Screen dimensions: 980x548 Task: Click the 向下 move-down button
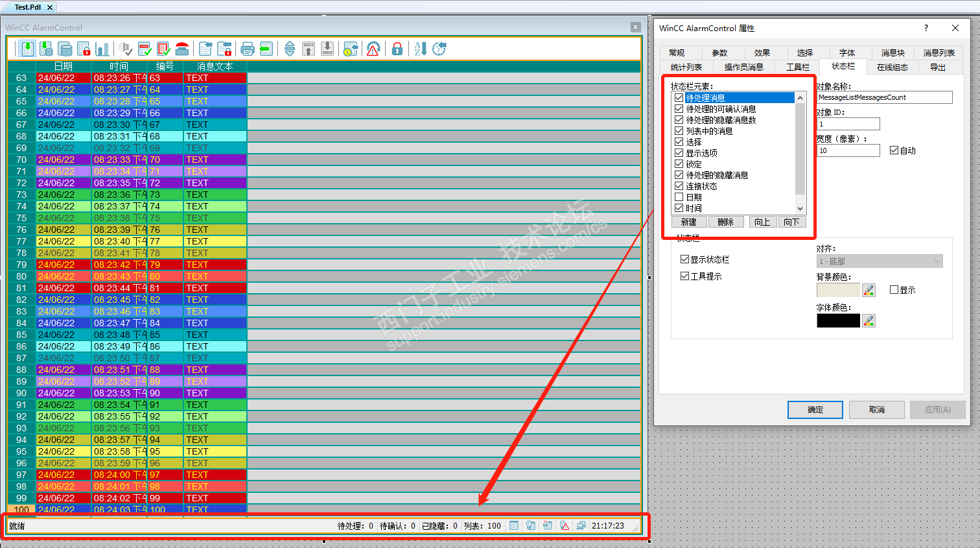click(792, 222)
